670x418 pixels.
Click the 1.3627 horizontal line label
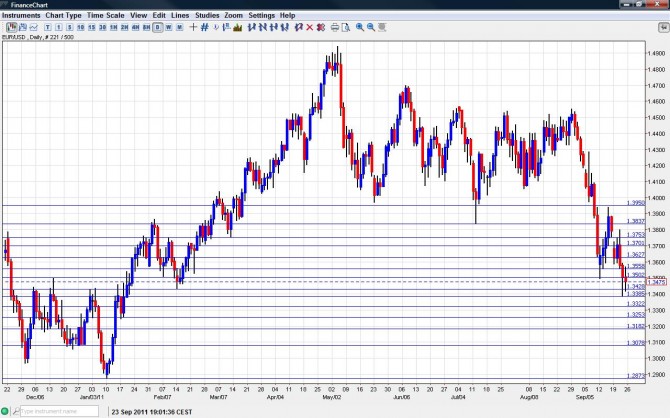tap(636, 254)
